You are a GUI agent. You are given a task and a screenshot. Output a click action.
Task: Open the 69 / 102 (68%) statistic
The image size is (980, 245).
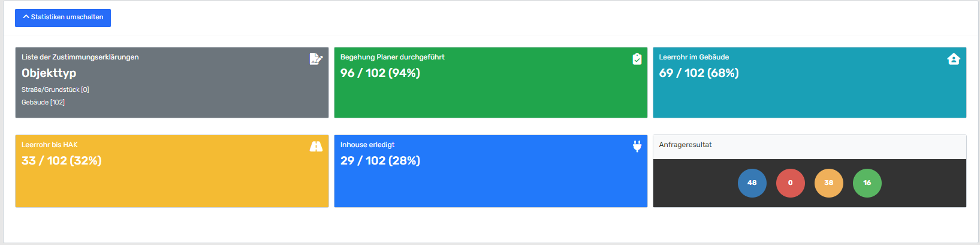pyautogui.click(x=698, y=73)
